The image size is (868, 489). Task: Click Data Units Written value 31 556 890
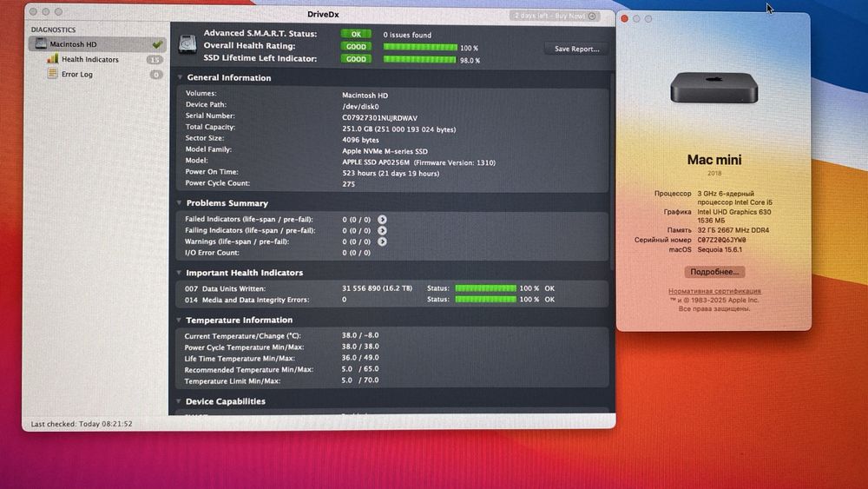coord(377,288)
